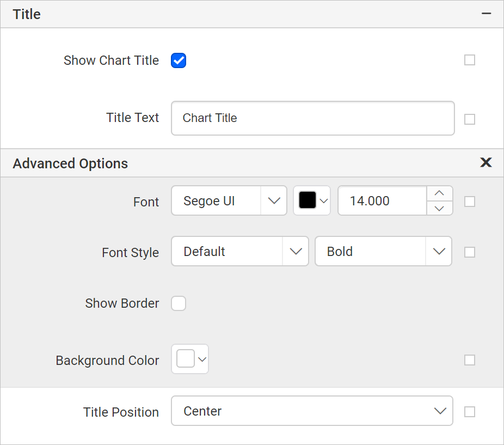The height and width of the screenshot is (445, 504).
Task: Collapse the Title section using the minus icon
Action: [486, 14]
